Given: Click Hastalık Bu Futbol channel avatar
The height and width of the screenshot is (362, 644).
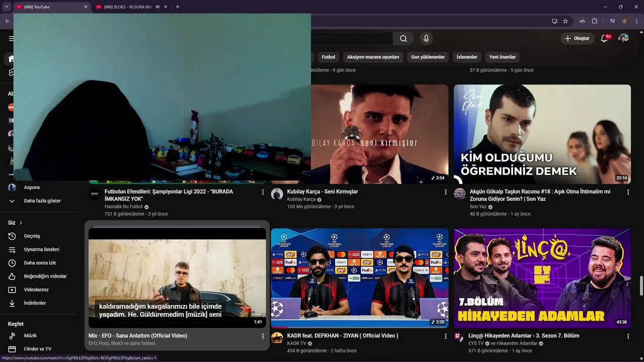Looking at the screenshot, I should click(x=95, y=194).
